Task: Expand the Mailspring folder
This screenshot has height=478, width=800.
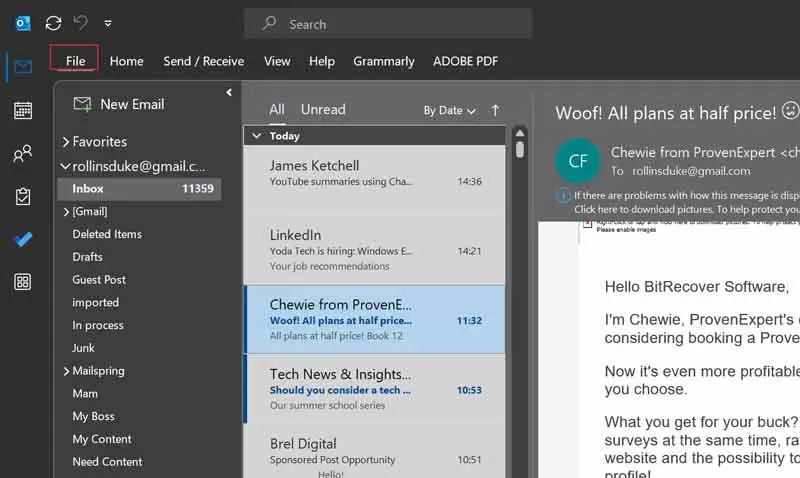Action: point(66,371)
